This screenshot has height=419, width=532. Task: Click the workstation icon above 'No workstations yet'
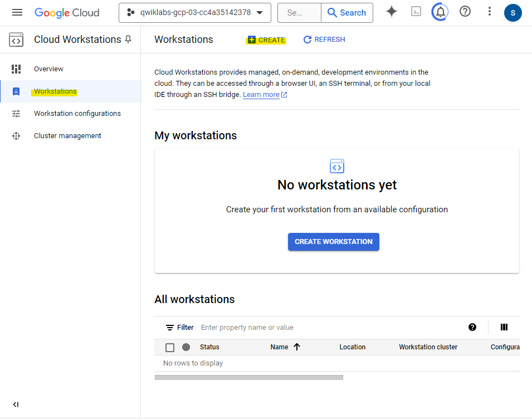click(x=337, y=166)
